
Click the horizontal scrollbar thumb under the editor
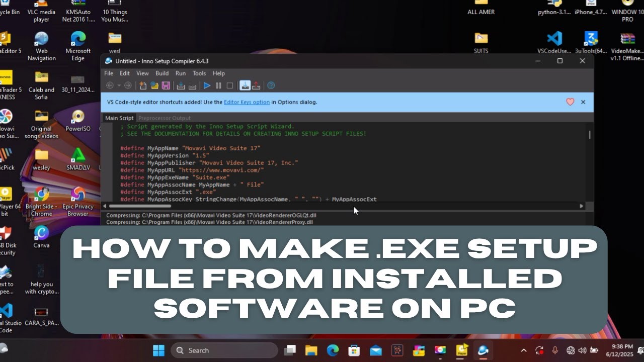(x=140, y=206)
